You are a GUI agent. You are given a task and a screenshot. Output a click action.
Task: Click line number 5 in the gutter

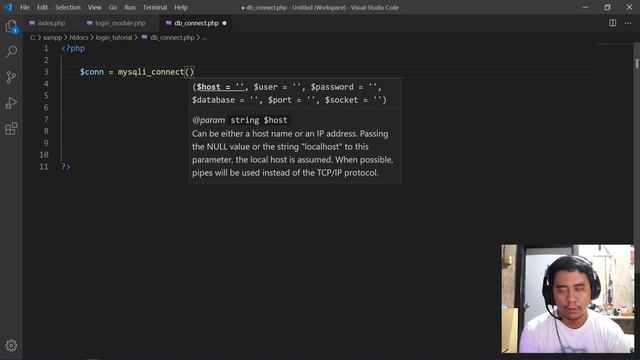46,96
